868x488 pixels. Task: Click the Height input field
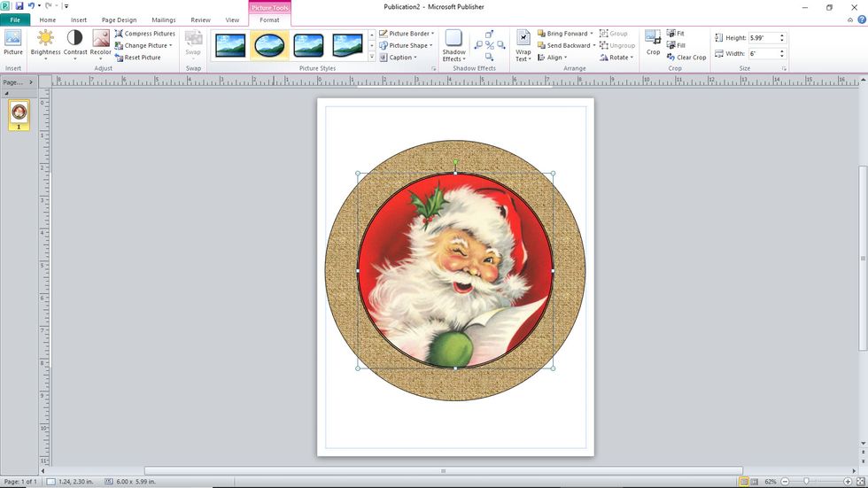tap(763, 38)
